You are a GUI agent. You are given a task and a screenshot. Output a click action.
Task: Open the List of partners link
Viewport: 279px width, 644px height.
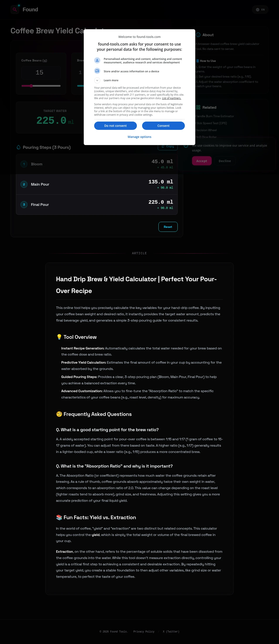pos(171,98)
